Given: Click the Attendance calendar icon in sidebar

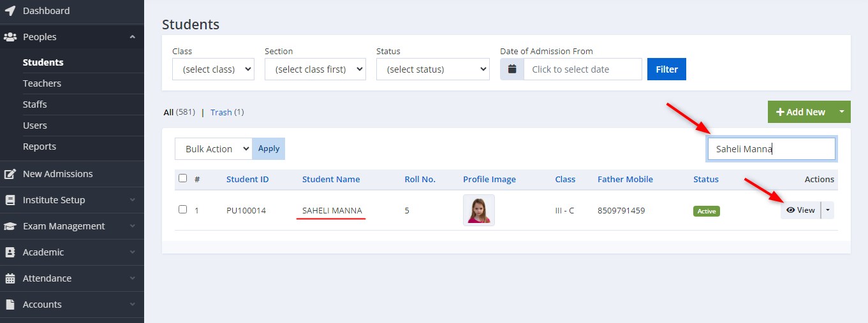Looking at the screenshot, I should tap(10, 278).
